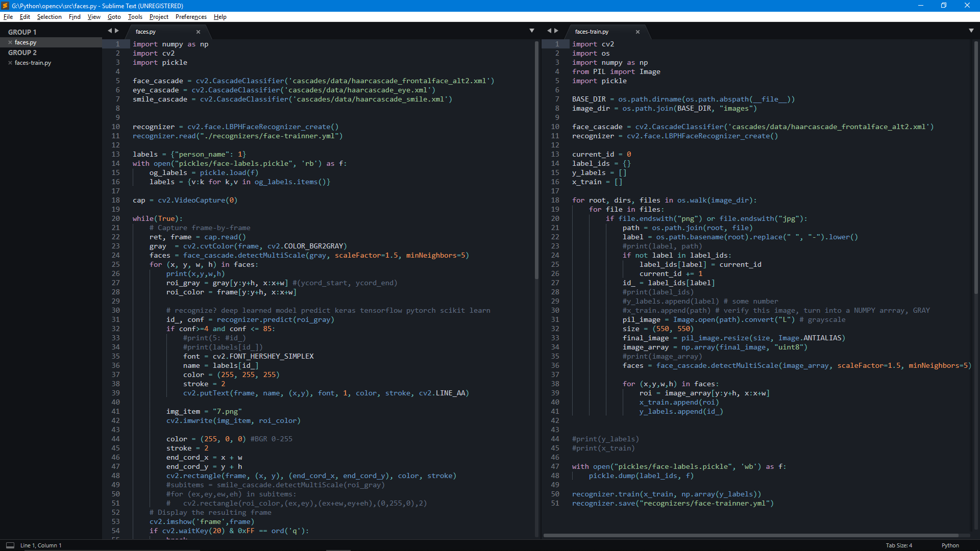Open the Edit menu
Image resolution: width=980 pixels, height=551 pixels.
[24, 17]
